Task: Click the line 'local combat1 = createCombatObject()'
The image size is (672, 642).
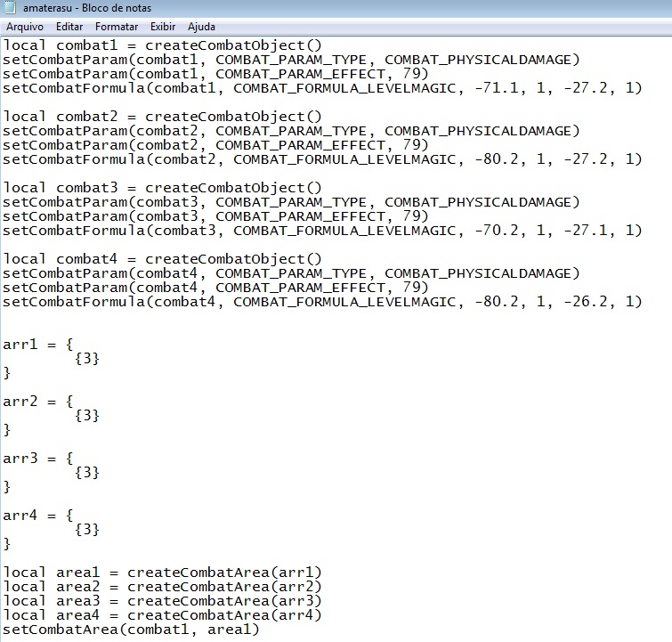Action: pos(162,45)
